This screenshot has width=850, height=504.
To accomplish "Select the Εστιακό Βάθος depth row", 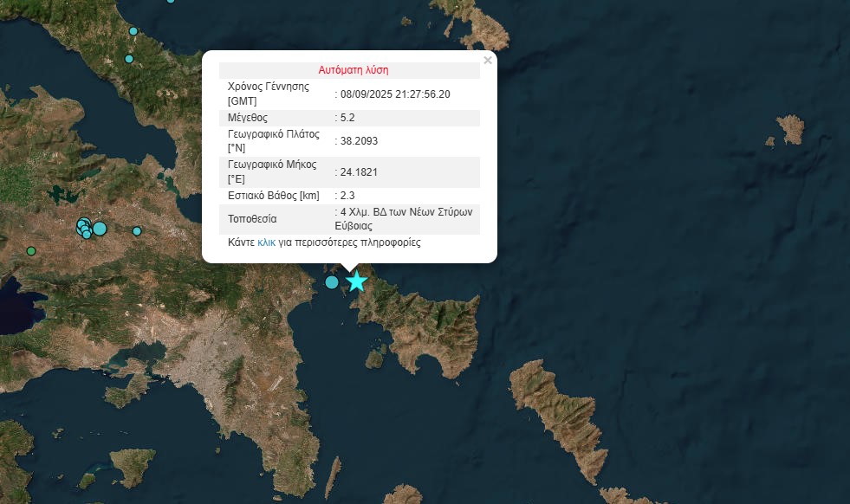I will pyautogui.click(x=351, y=195).
